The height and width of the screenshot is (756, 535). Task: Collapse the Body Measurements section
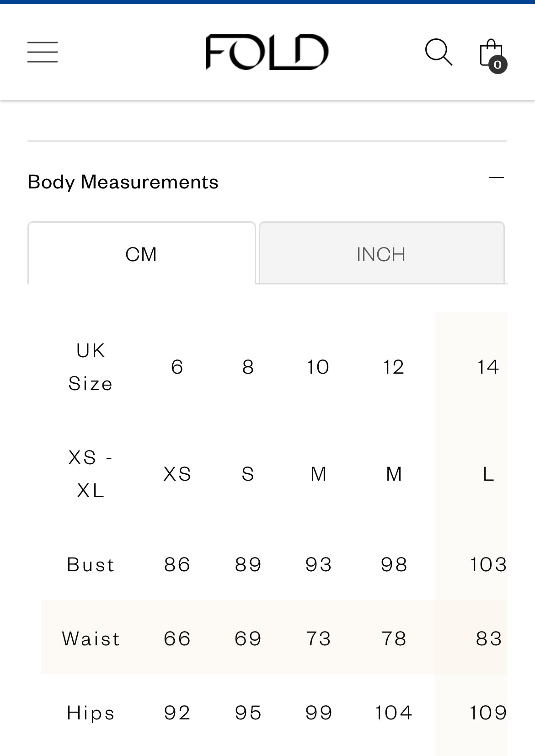pyautogui.click(x=497, y=177)
